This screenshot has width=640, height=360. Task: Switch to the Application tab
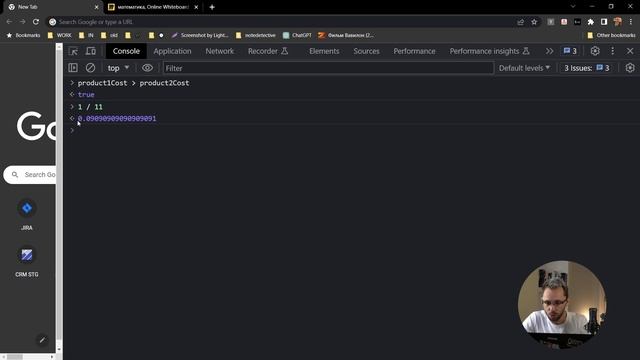(172, 51)
